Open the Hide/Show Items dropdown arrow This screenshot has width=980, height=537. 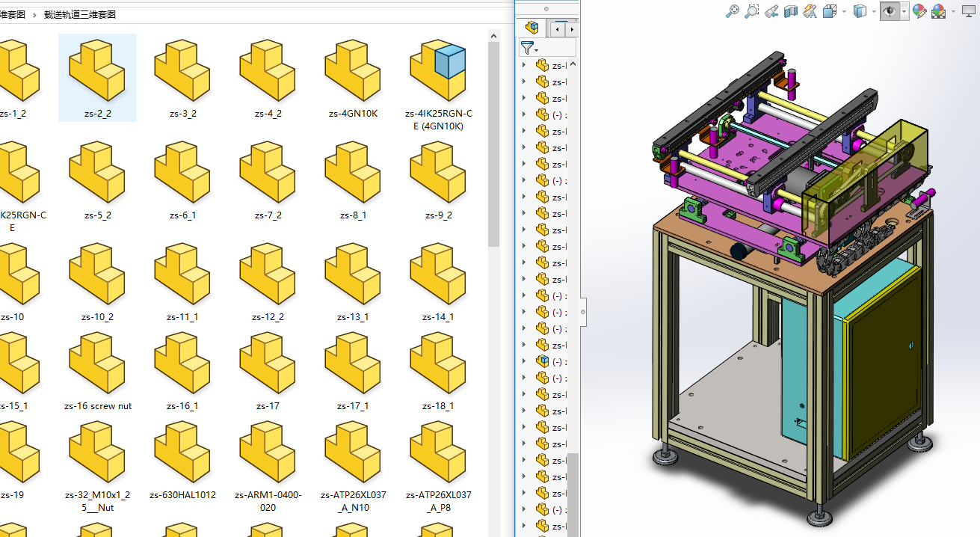[905, 11]
